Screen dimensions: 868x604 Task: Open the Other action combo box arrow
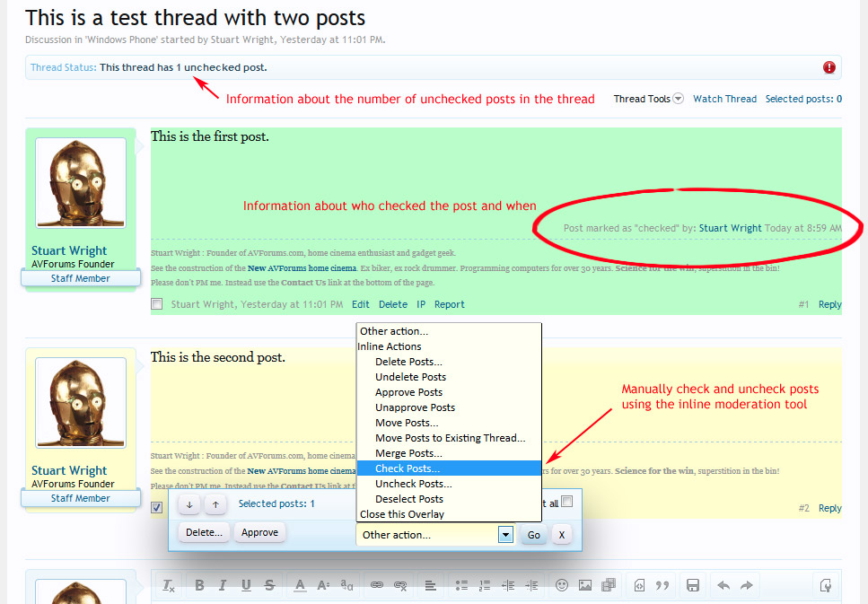(505, 535)
